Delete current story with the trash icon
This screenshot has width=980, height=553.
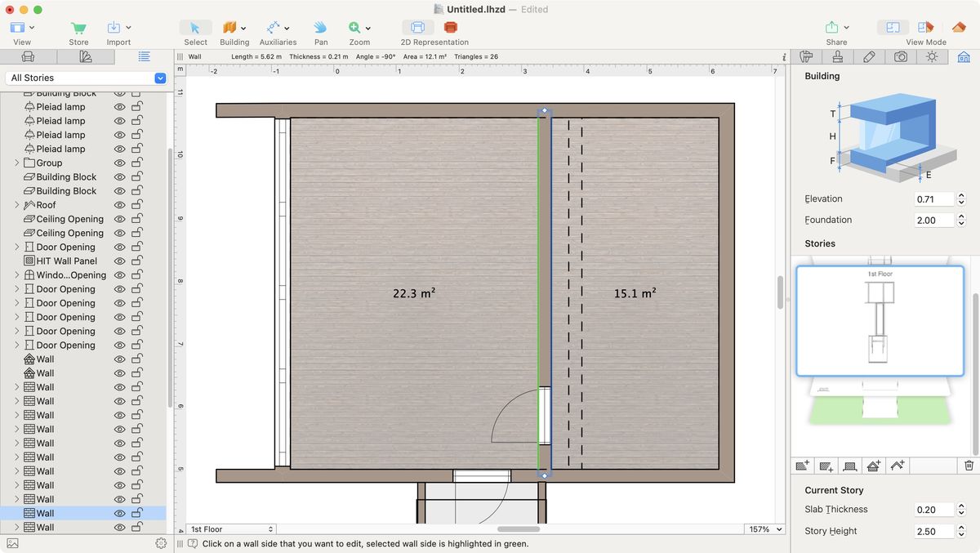pos(969,466)
